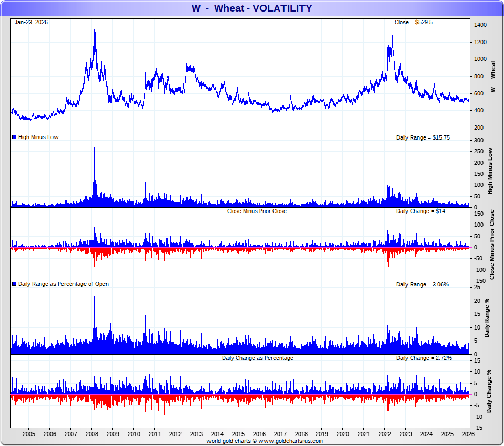This screenshot has height=446, width=504.
Task: Click the 2022 year marker on the x-axis
Action: [384, 434]
